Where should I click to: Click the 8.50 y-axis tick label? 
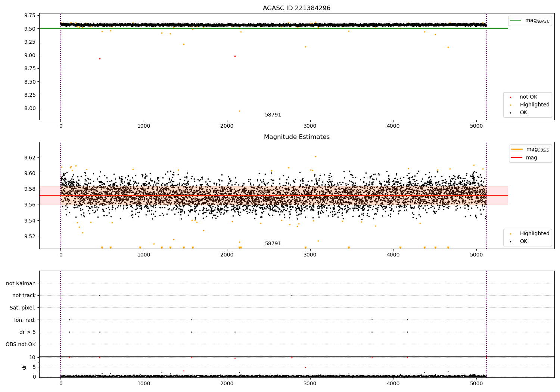point(29,82)
